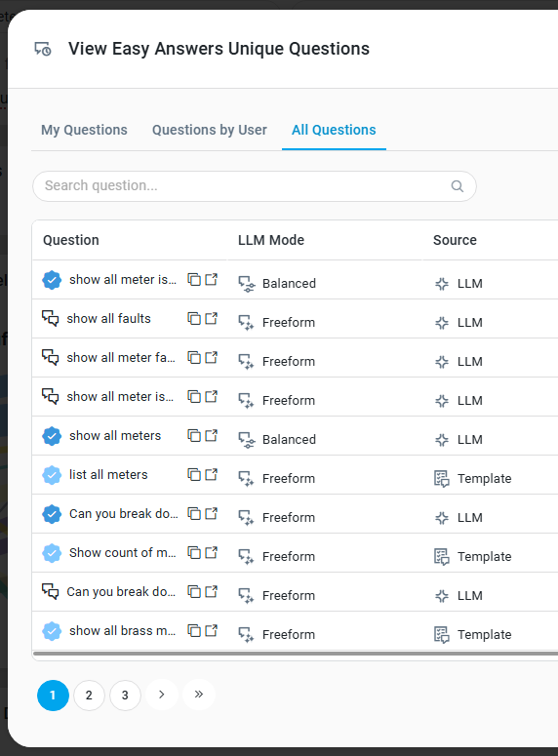Click the Source column header
The width and height of the screenshot is (558, 756).
[x=455, y=240]
